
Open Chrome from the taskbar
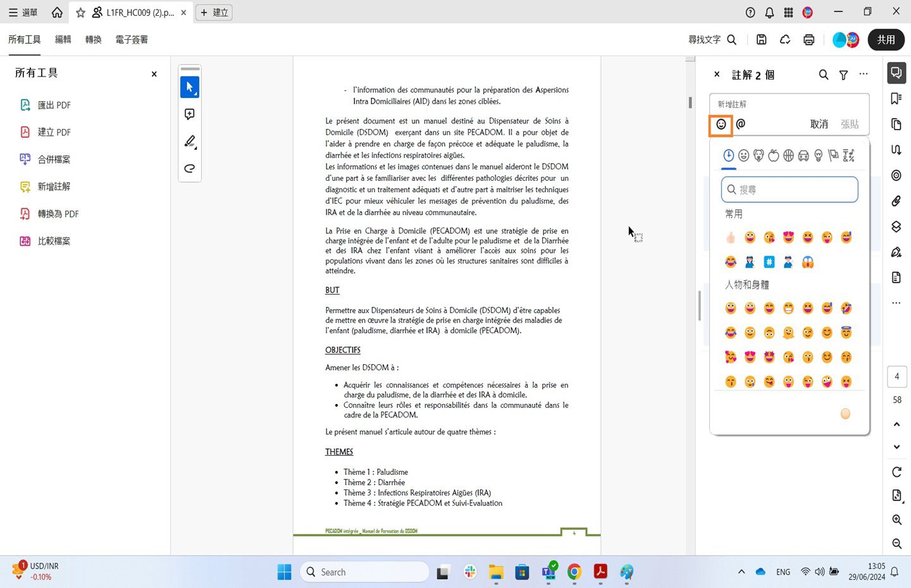574,572
